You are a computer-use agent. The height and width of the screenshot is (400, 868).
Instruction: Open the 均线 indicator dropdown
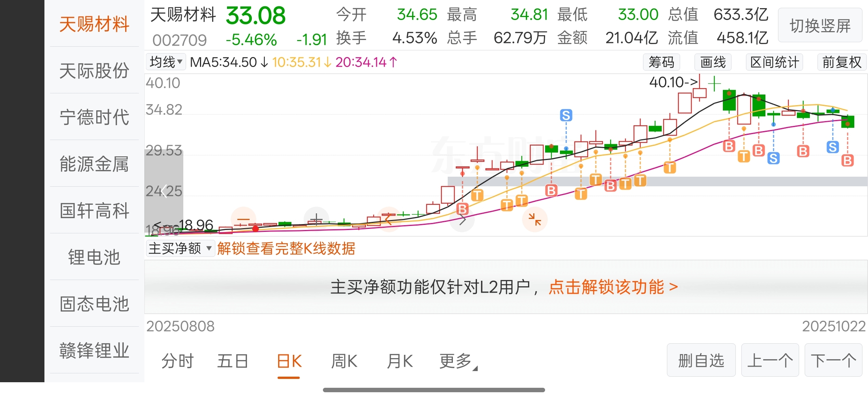(166, 62)
